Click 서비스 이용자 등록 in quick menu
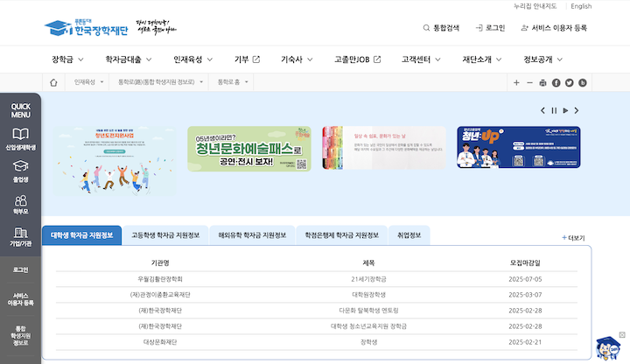 coord(20,299)
